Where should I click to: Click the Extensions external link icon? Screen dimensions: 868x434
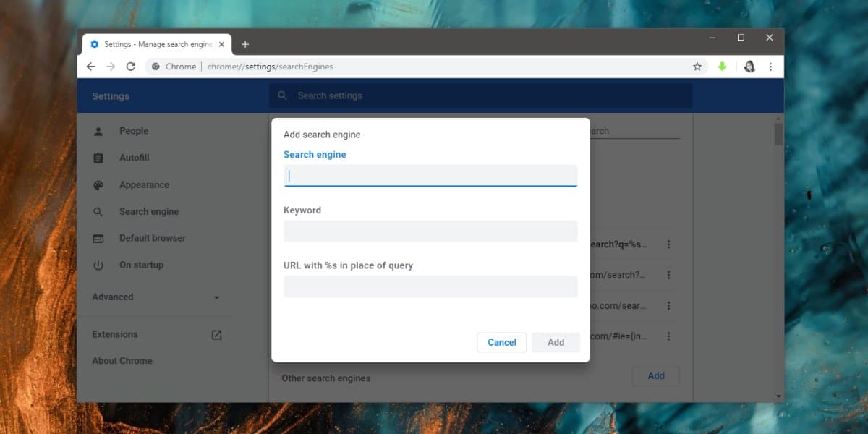tap(216, 335)
